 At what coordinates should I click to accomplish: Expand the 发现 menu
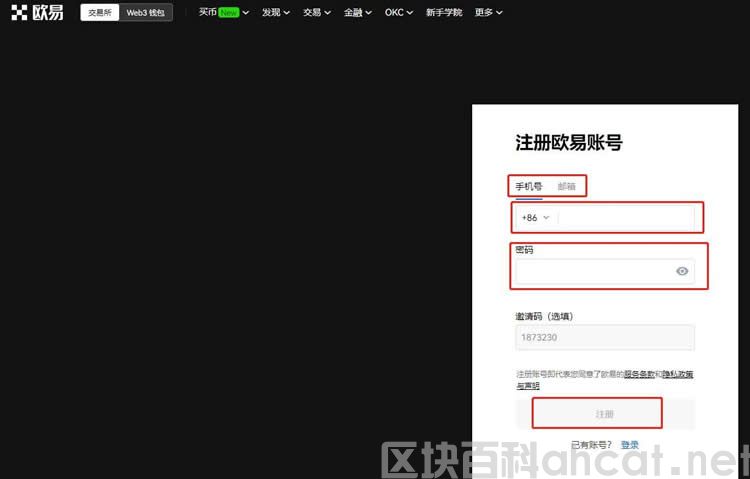click(276, 12)
